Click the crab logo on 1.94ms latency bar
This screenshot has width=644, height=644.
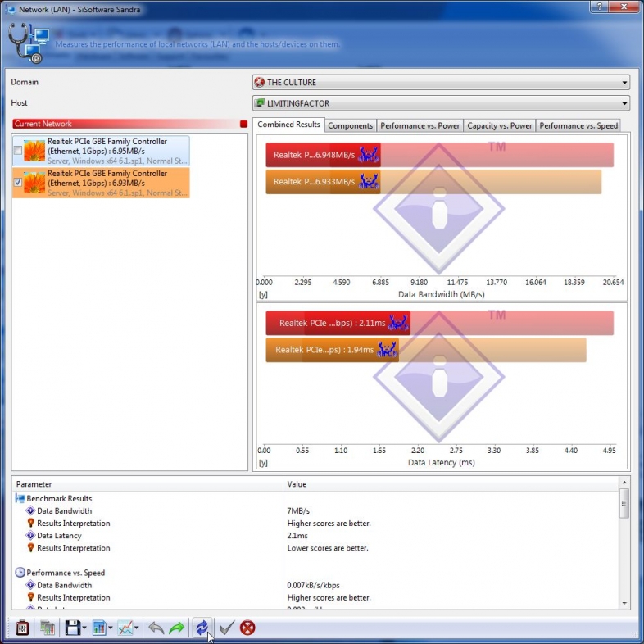tap(387, 350)
